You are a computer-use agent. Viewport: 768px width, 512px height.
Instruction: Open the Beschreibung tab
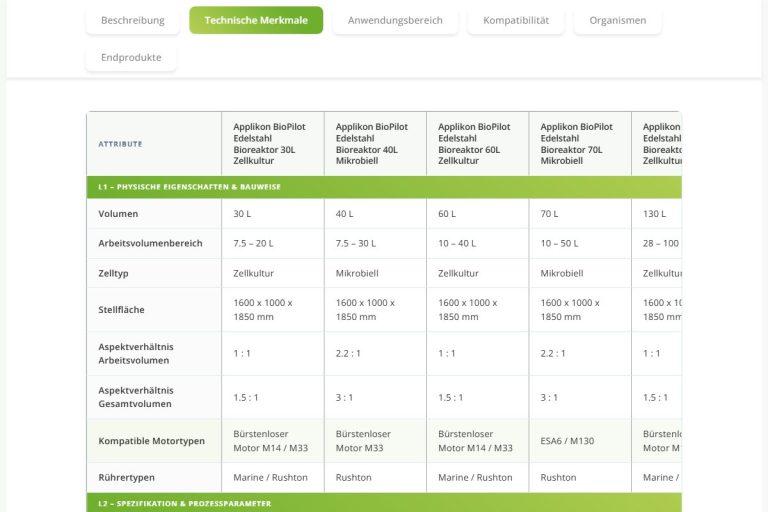pyautogui.click(x=133, y=20)
